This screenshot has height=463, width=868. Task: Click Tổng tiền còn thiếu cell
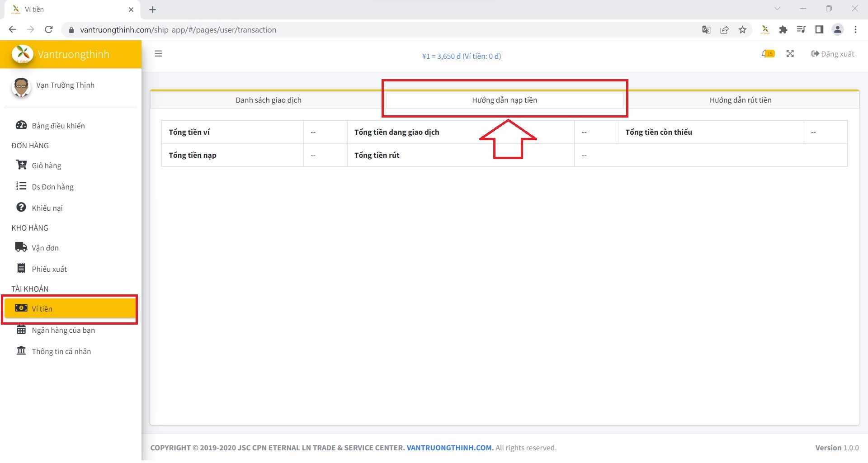tap(711, 132)
